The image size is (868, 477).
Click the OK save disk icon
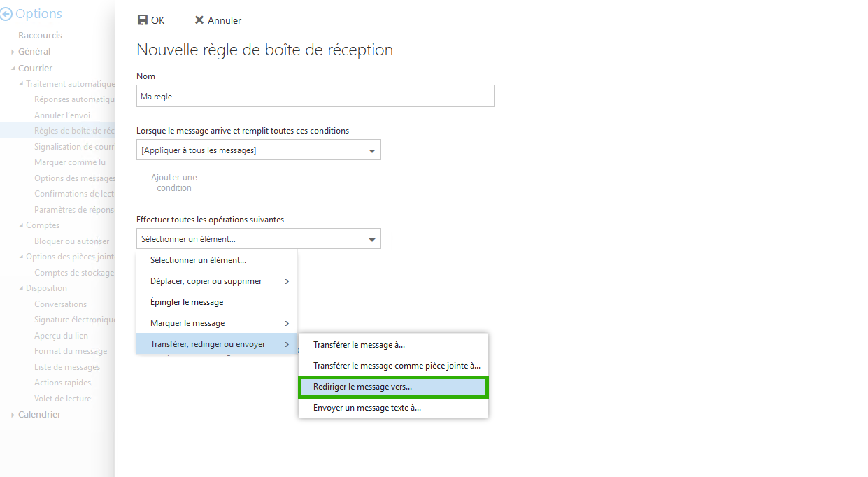(x=143, y=20)
